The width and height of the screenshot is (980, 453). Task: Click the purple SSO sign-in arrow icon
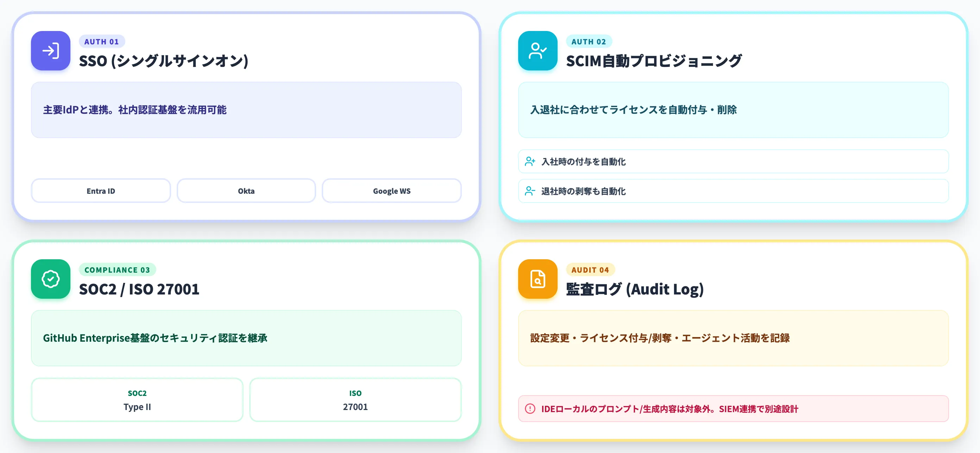(x=51, y=51)
